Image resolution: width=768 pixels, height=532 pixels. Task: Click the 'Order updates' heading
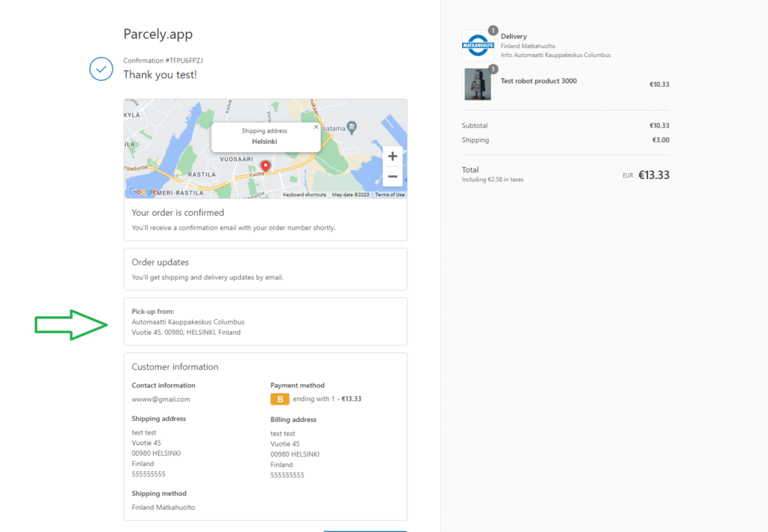(x=160, y=262)
